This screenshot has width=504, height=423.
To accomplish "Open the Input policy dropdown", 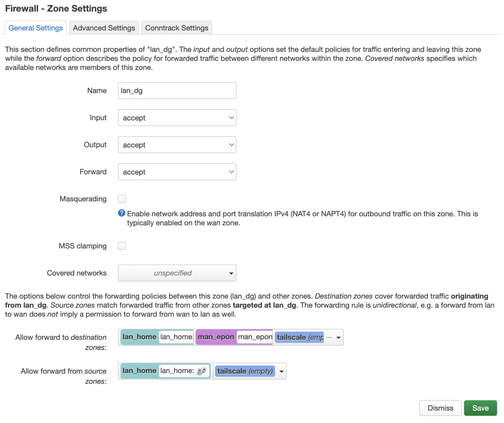I will [x=177, y=118].
